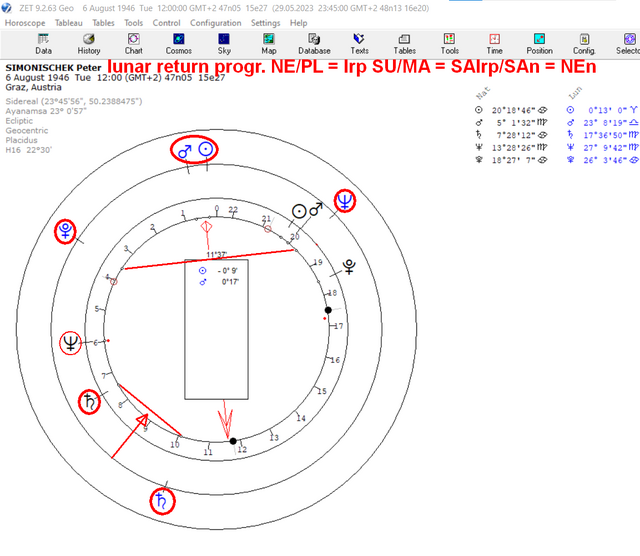
Task: Click the black Sun glyph inside the chart
Action: 299,211
